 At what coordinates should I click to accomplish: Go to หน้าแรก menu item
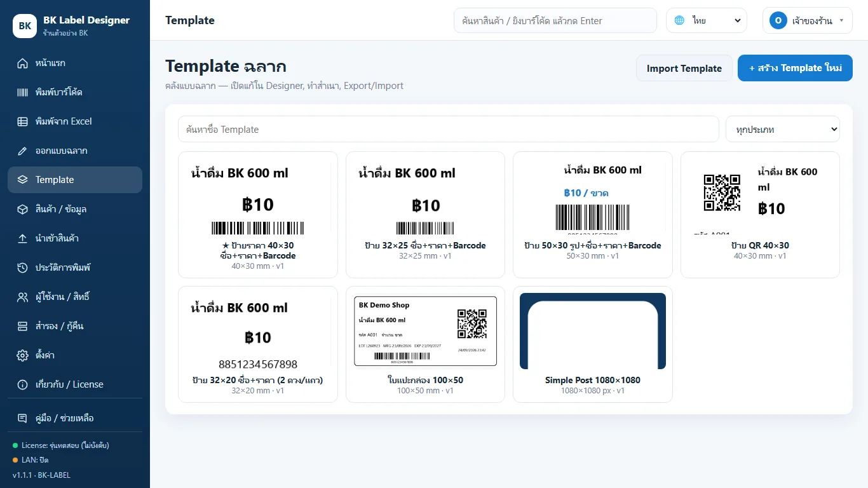coord(75,63)
